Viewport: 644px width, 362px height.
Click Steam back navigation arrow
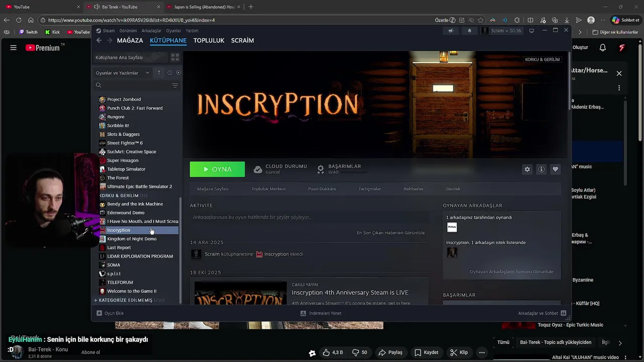tap(99, 41)
